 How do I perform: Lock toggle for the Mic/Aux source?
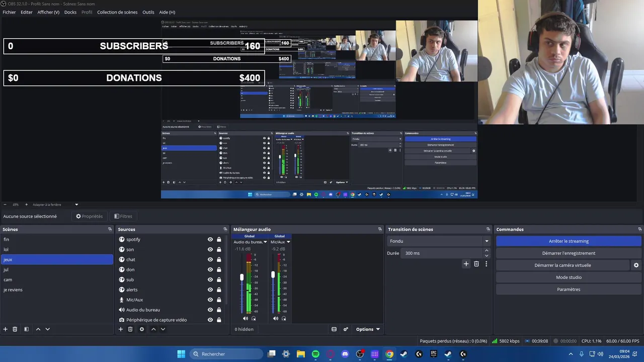pyautogui.click(x=219, y=300)
